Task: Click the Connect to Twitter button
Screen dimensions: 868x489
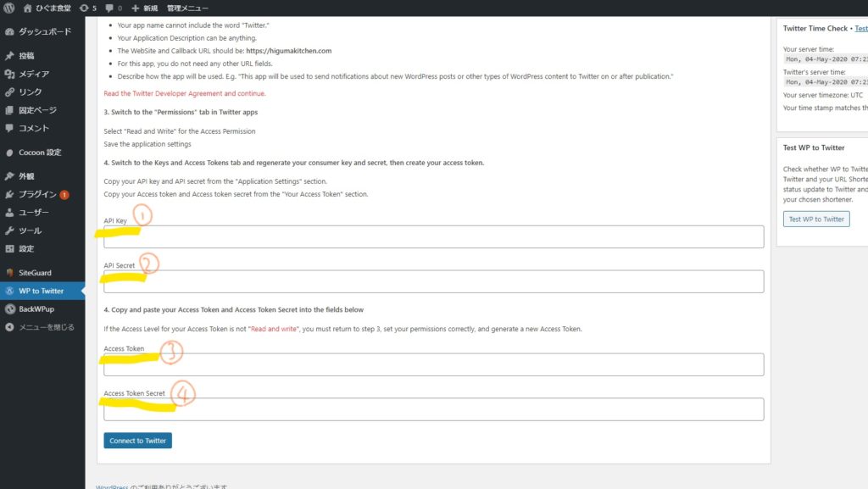Action: pyautogui.click(x=138, y=441)
